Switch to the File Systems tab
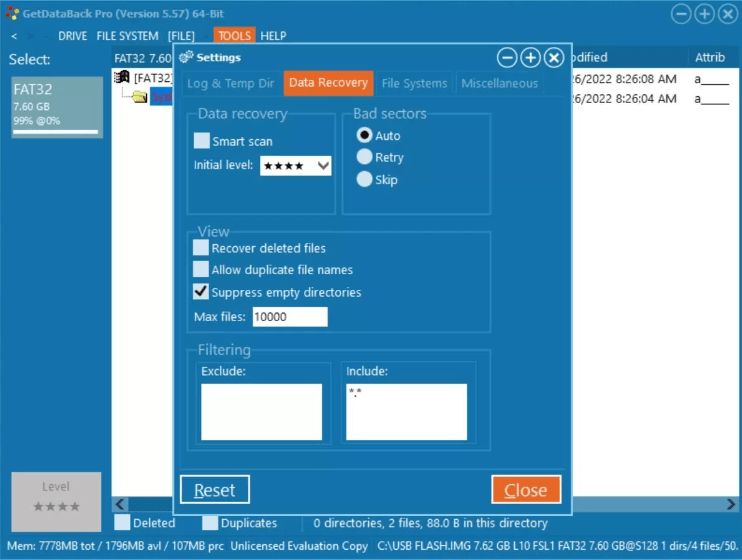Image resolution: width=742 pixels, height=560 pixels. 414,83
